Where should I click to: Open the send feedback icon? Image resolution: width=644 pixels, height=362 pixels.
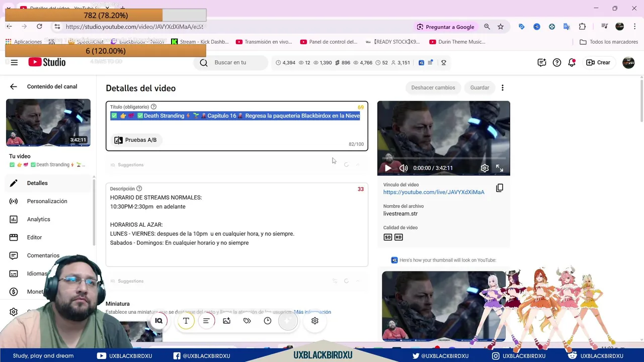click(541, 62)
